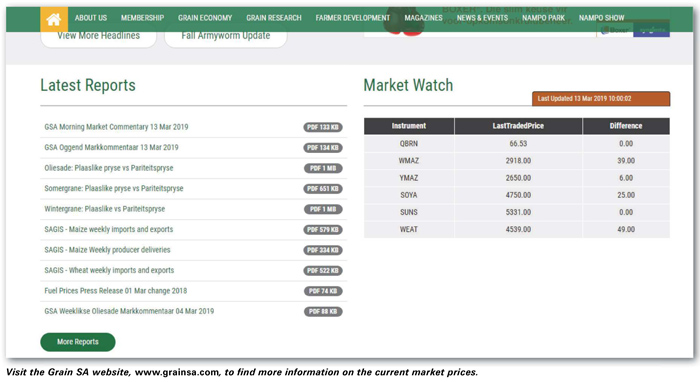Click the Fall Armyworm Update button

point(225,37)
